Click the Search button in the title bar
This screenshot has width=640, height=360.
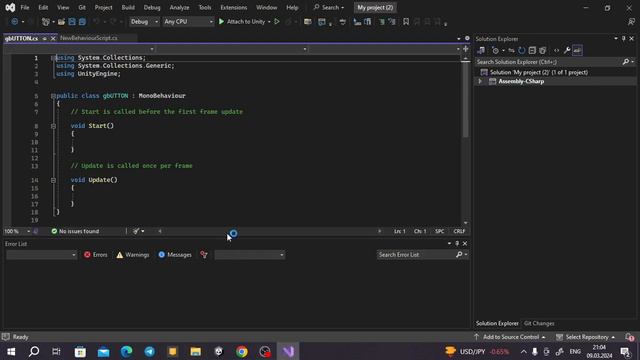[329, 7]
